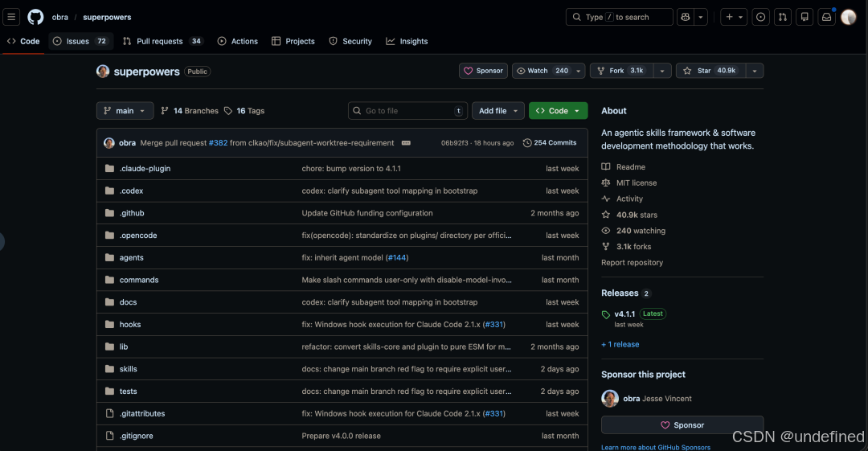
Task: Expand the Fork options arrow
Action: click(662, 71)
